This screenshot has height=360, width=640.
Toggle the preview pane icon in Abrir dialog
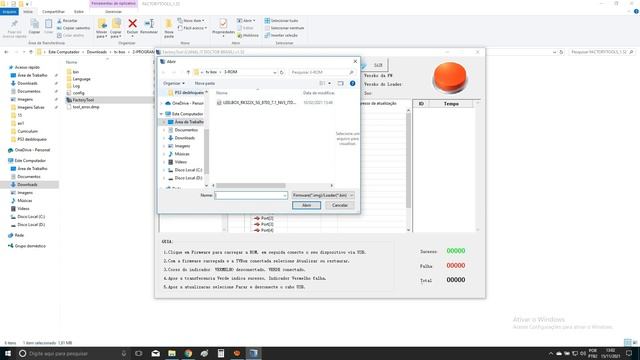tap(340, 83)
